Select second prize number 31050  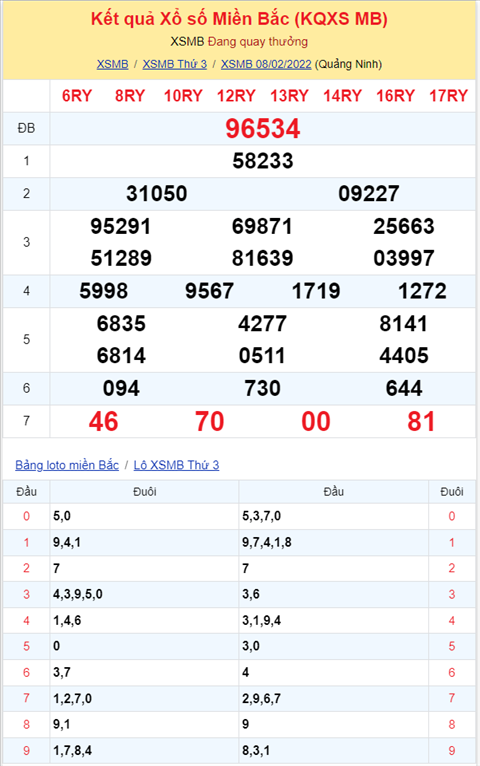[x=157, y=194]
